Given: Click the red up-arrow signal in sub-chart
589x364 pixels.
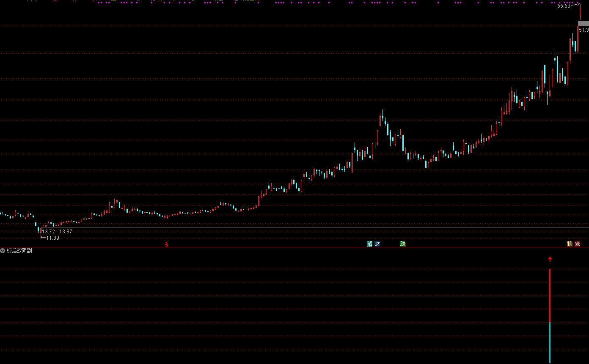Looking at the screenshot, I should [x=550, y=259].
